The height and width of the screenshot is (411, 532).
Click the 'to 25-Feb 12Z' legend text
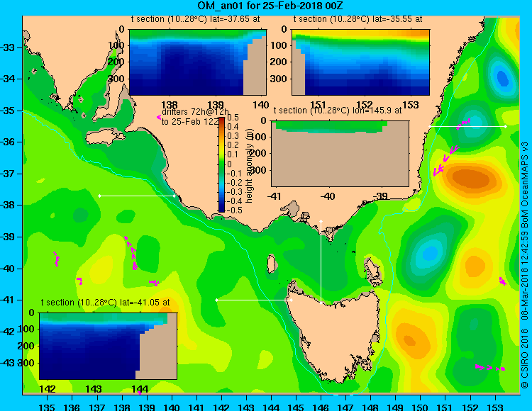tap(191, 121)
